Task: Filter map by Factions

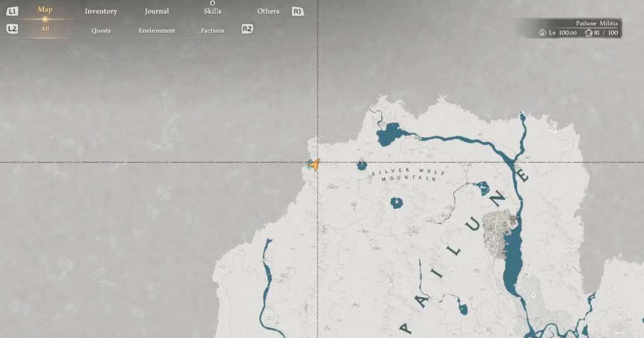Action: [x=213, y=30]
